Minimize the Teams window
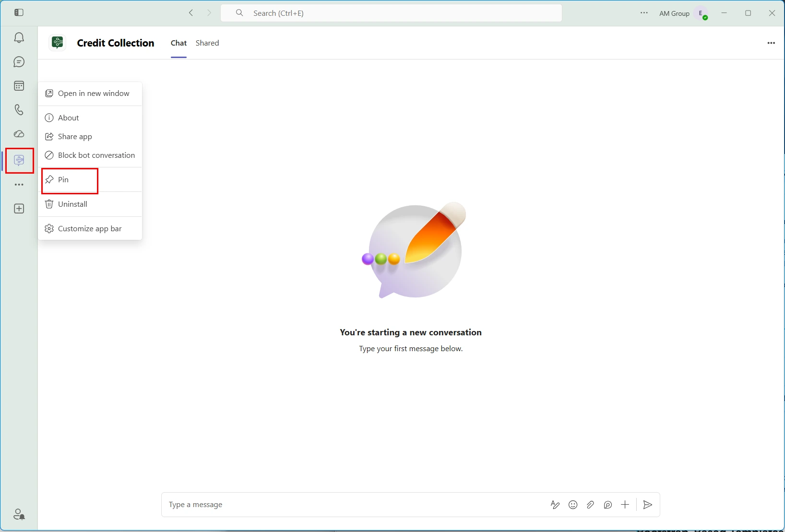This screenshot has width=785, height=532. coord(724,13)
